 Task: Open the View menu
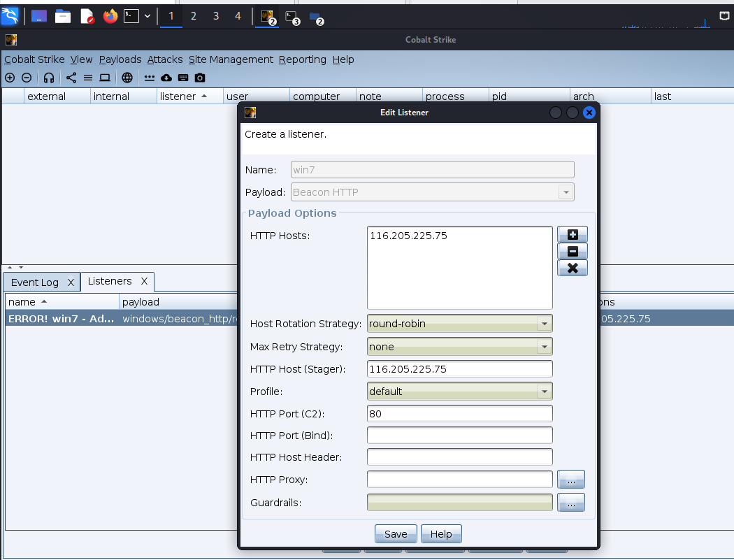[82, 59]
